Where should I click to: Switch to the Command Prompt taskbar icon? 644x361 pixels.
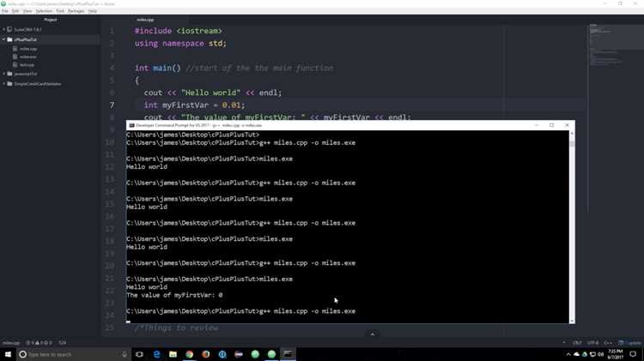pyautogui.click(x=288, y=354)
